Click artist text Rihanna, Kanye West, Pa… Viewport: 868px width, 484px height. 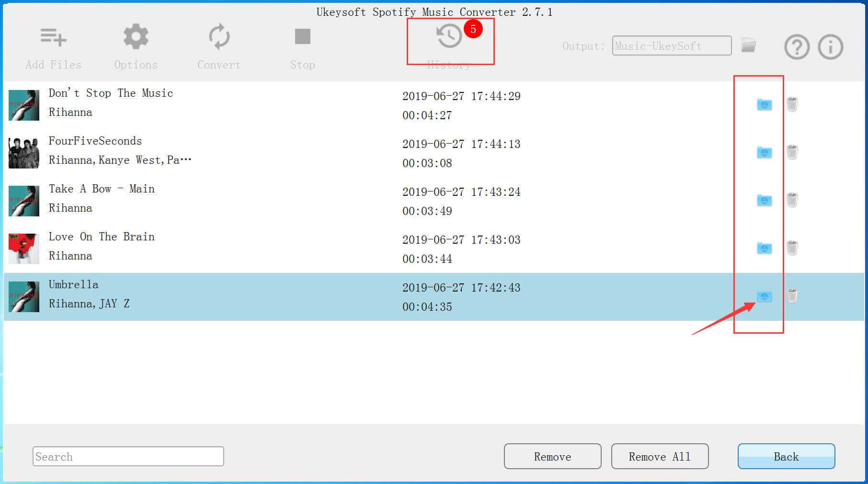(120, 160)
